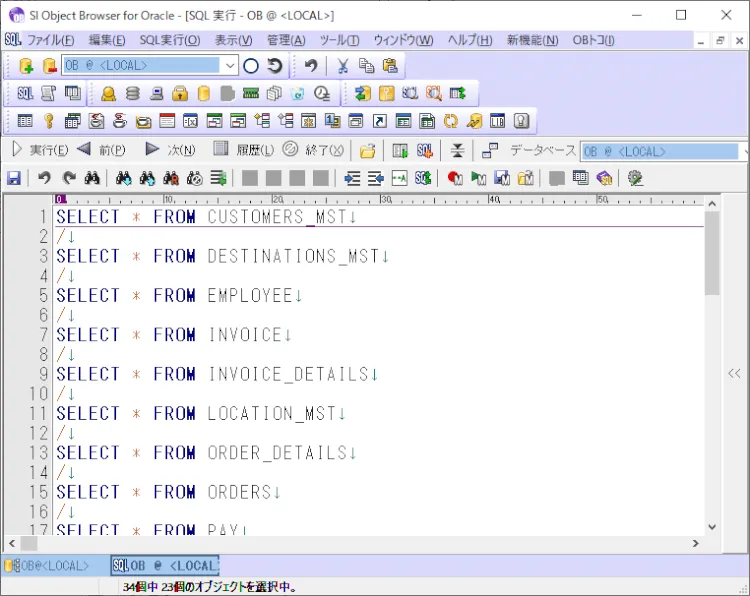This screenshot has width=750, height=596.
Task: Click the redo arrow in editor toolbar
Action: 69,178
